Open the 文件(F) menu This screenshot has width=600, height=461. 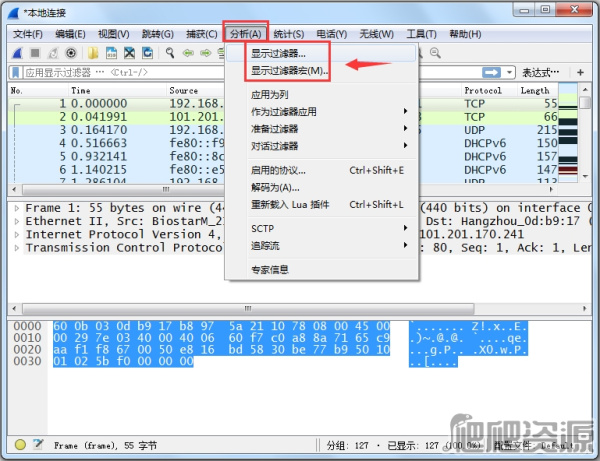pyautogui.click(x=28, y=34)
